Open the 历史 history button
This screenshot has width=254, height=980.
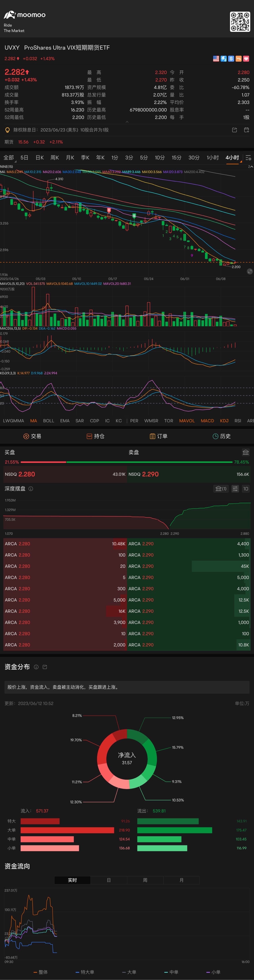tap(222, 436)
